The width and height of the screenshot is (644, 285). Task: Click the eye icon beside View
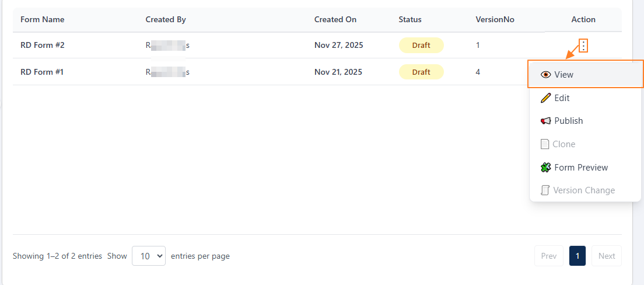tap(546, 75)
